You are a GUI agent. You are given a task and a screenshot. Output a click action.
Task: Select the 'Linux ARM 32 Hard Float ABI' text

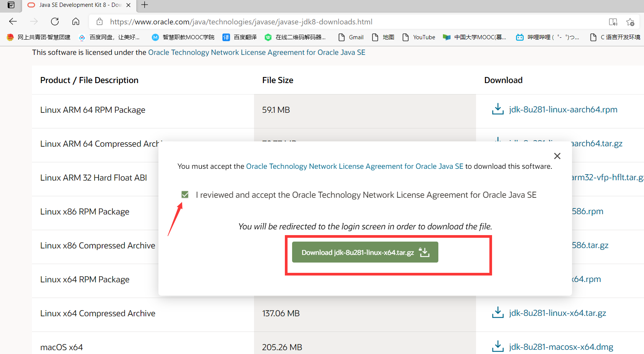(x=94, y=178)
